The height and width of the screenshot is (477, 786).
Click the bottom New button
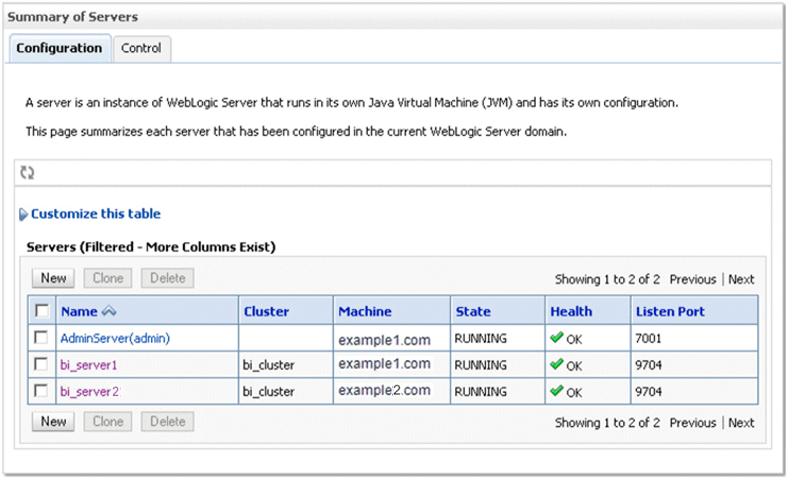[x=53, y=421]
